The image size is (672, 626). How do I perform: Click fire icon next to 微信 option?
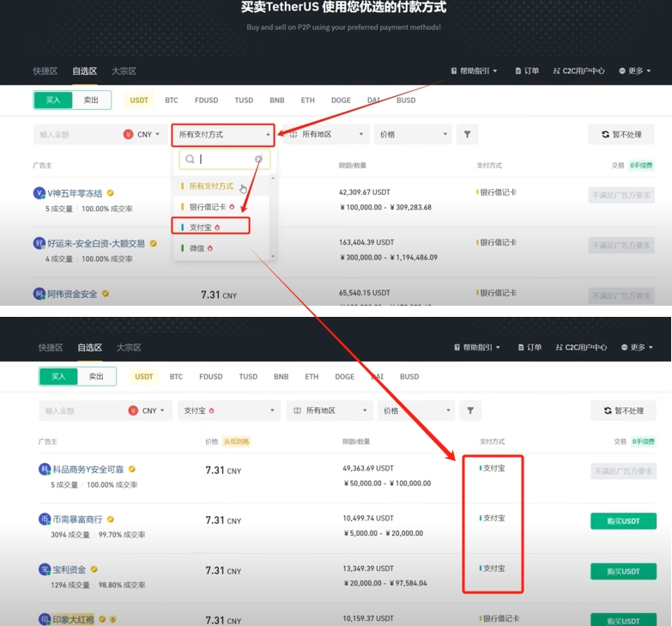210,248
